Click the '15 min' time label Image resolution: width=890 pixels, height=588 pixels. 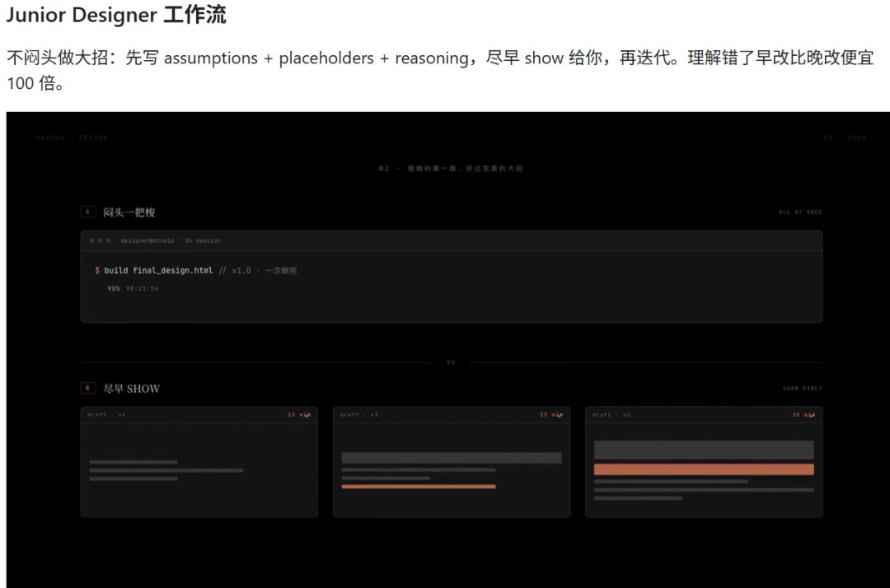coord(298,414)
